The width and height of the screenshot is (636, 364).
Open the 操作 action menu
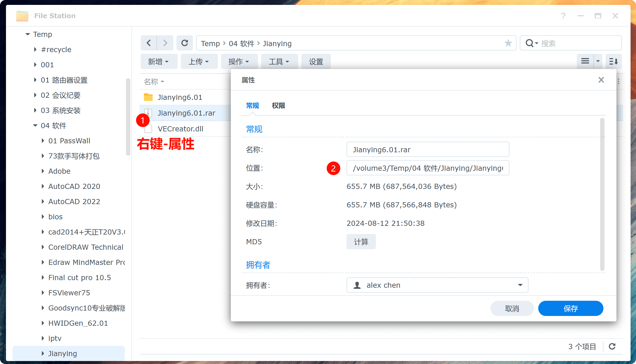[x=239, y=62]
